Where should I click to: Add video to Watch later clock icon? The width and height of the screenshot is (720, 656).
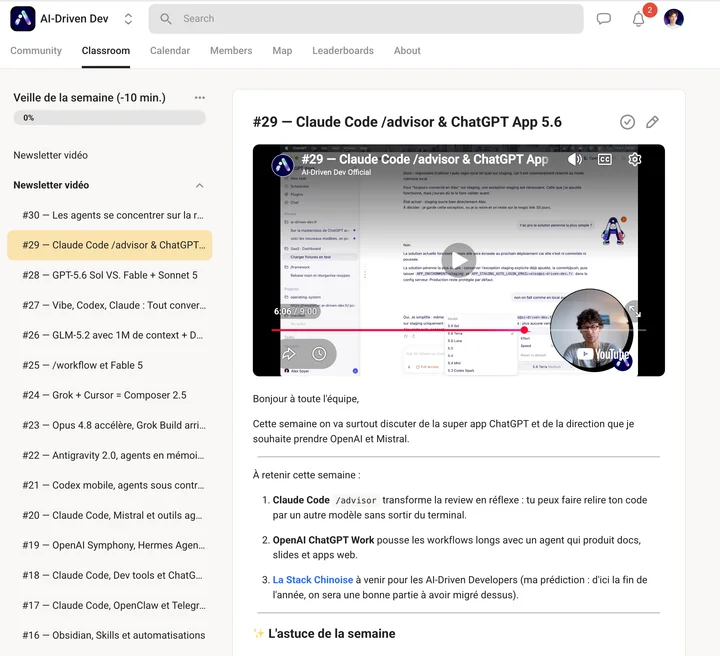319,353
